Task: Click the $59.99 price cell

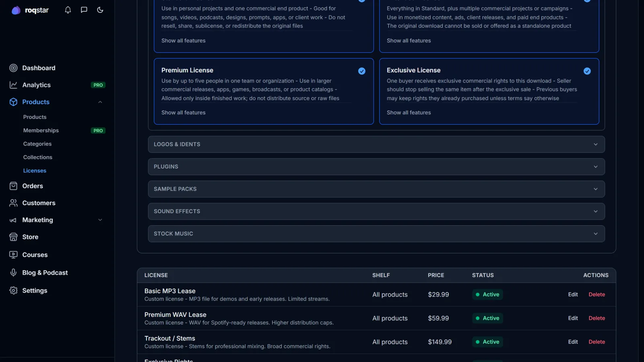Action: [x=438, y=318]
